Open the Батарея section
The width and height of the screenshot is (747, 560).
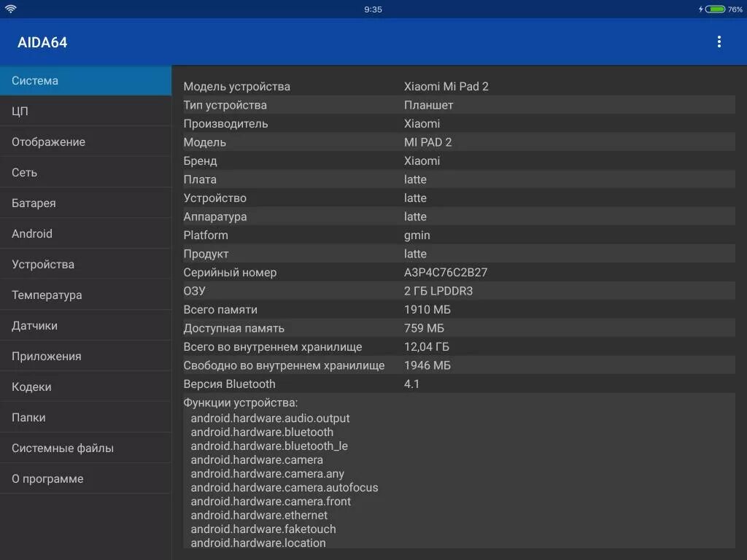coord(86,203)
